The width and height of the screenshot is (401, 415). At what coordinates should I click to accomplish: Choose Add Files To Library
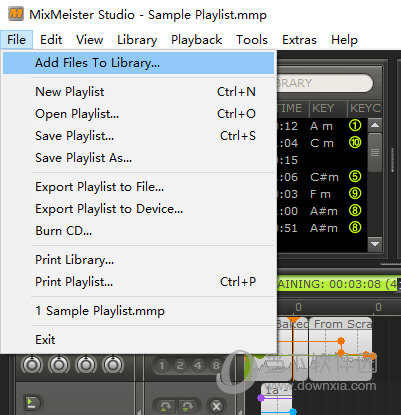138,63
